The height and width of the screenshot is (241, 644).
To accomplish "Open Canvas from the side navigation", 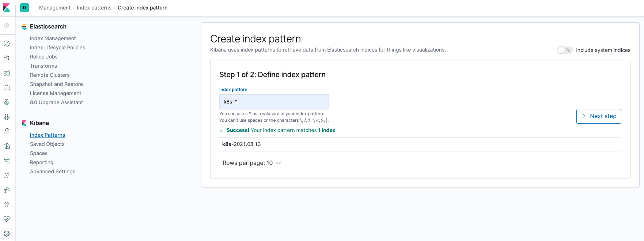I will click(x=7, y=87).
